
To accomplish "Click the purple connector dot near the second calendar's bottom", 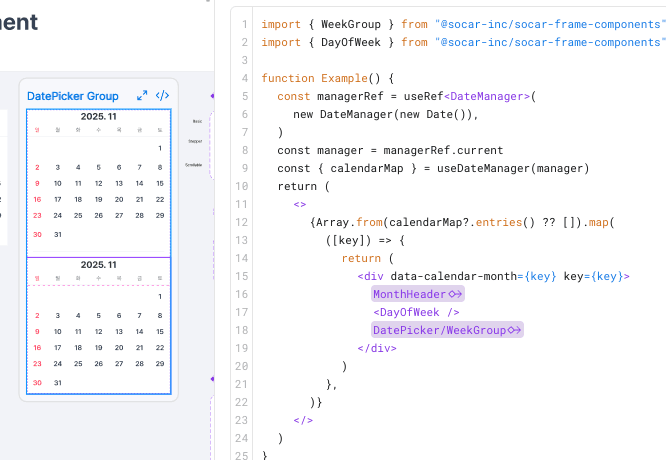I will [x=212, y=379].
